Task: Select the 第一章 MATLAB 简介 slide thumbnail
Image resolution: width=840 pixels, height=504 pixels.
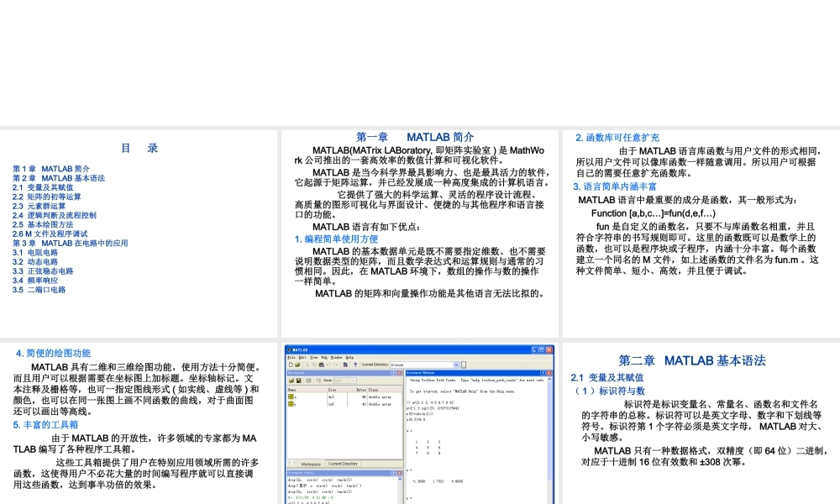Action: (x=420, y=234)
